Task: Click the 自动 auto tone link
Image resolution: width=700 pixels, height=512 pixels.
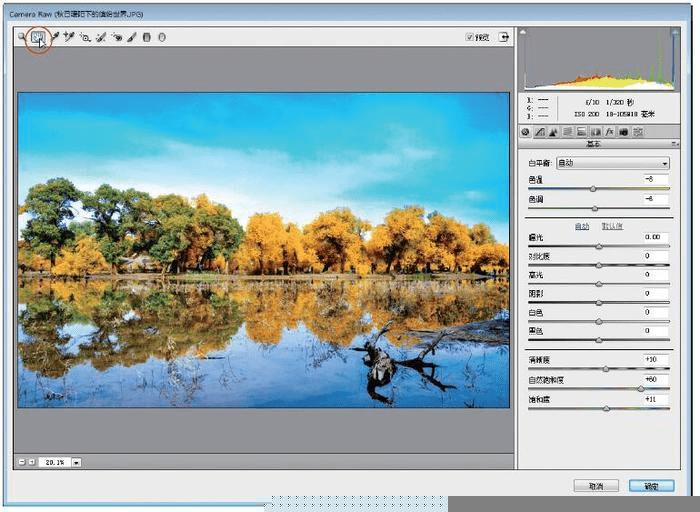Action: pos(580,226)
